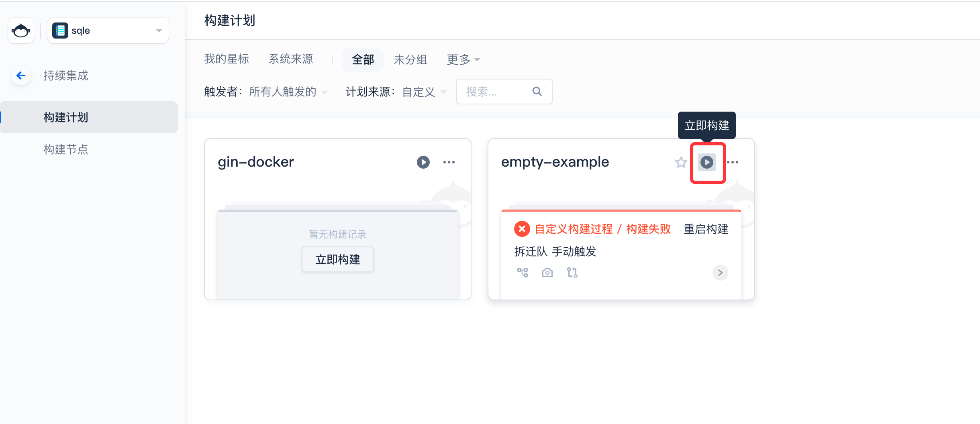Click the snapshot camera icon

coord(547,273)
